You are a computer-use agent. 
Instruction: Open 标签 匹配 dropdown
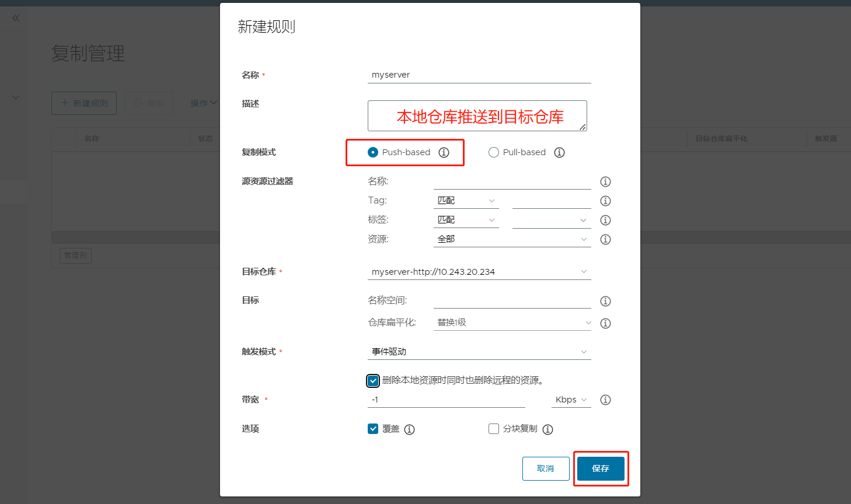pyautogui.click(x=466, y=220)
